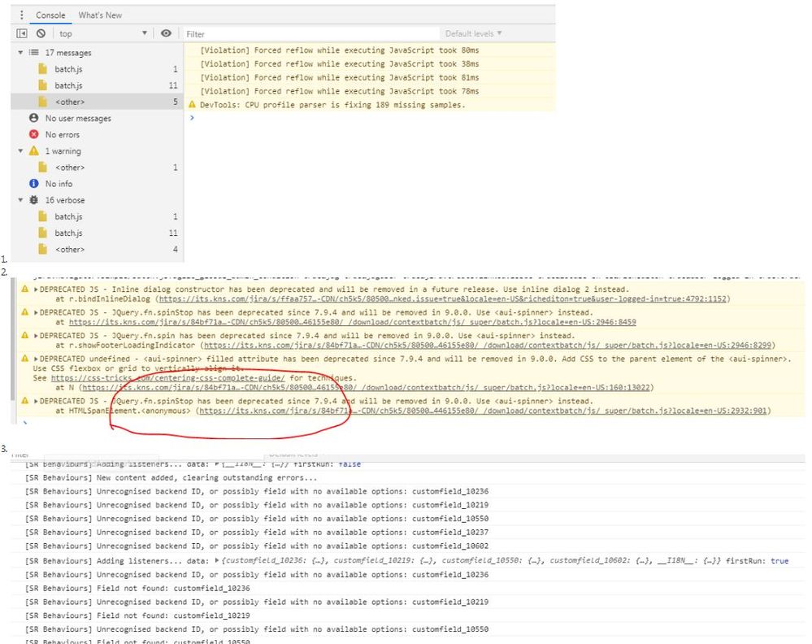This screenshot has height=644, width=812.
Task: Toggle the console sidebar panel icon
Action: click(22, 33)
